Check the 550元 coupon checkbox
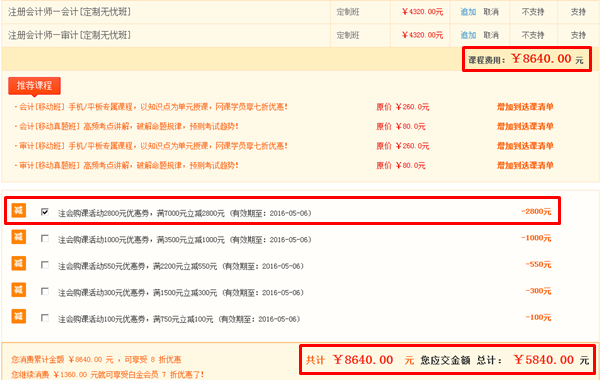Screen dimensions: 600x380 [x=45, y=265]
